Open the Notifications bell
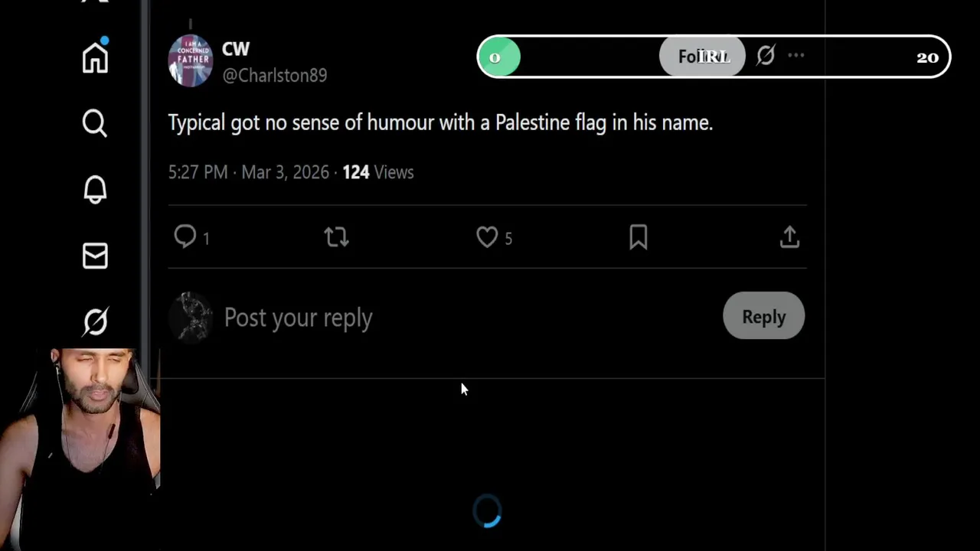 95,190
